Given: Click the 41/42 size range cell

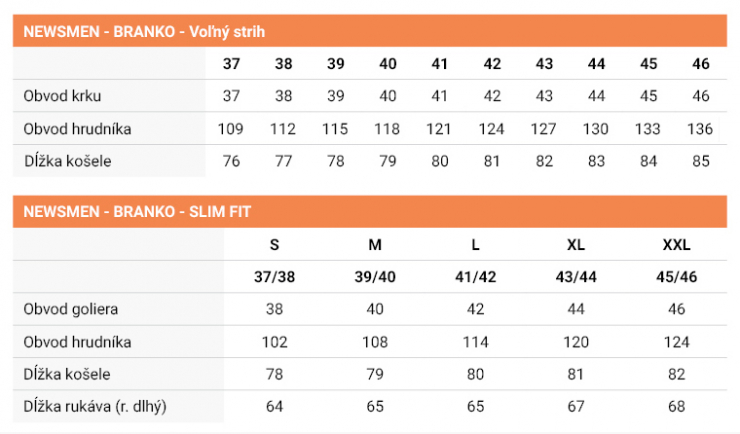Looking at the screenshot, I should pos(476,277).
